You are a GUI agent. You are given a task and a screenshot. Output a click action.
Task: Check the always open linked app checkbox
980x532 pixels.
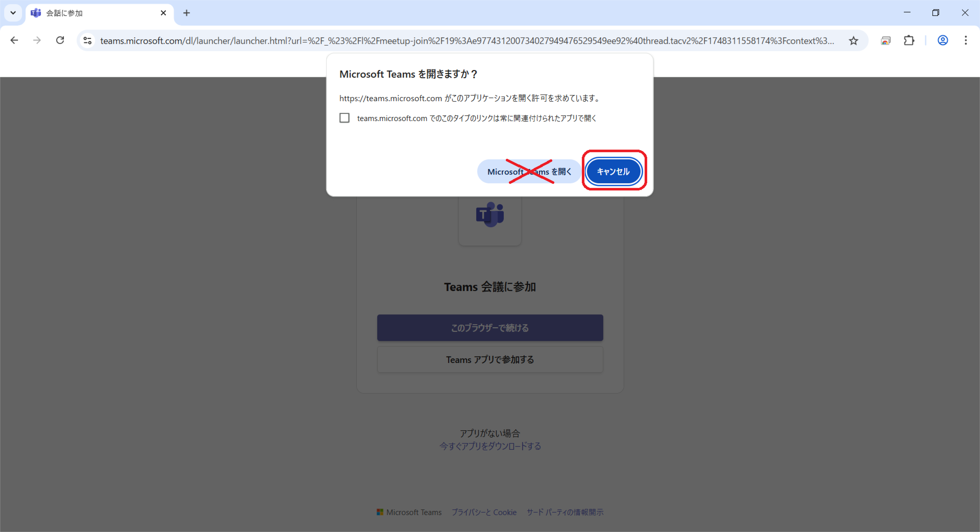[x=344, y=118]
